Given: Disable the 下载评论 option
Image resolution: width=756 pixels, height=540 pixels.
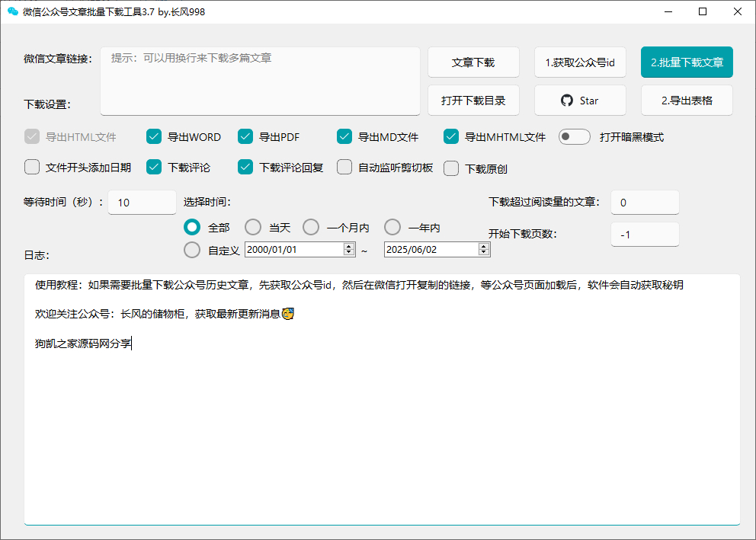Looking at the screenshot, I should (153, 167).
